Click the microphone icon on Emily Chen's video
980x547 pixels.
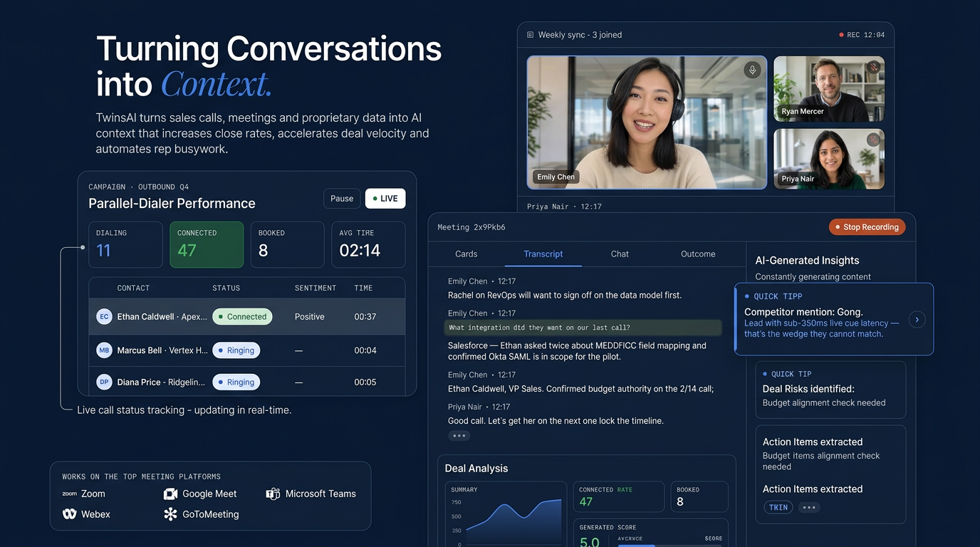point(752,70)
